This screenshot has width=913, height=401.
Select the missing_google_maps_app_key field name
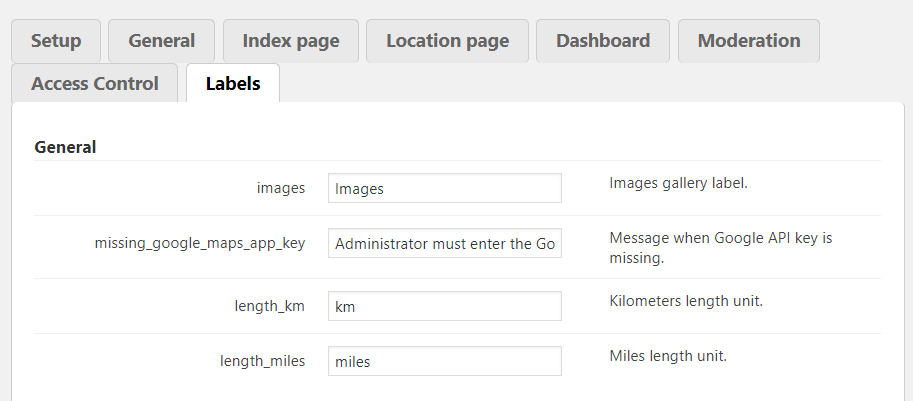pyautogui.click(x=200, y=243)
